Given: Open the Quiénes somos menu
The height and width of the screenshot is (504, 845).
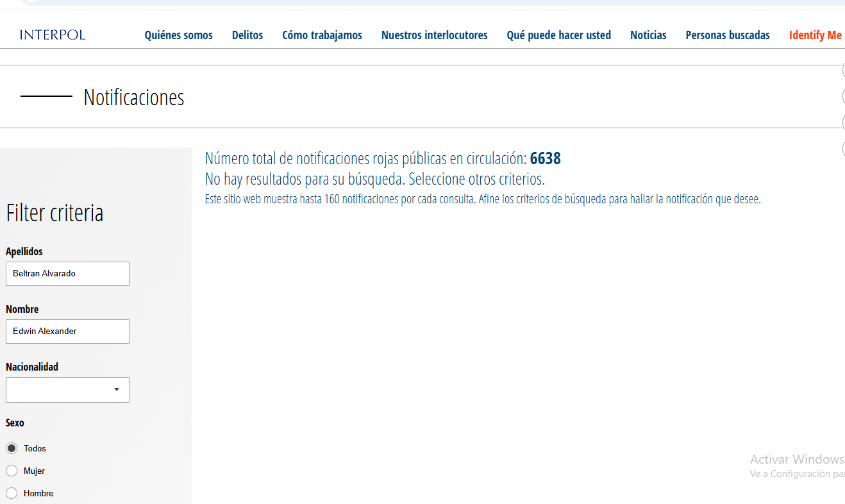Looking at the screenshot, I should pyautogui.click(x=178, y=35).
